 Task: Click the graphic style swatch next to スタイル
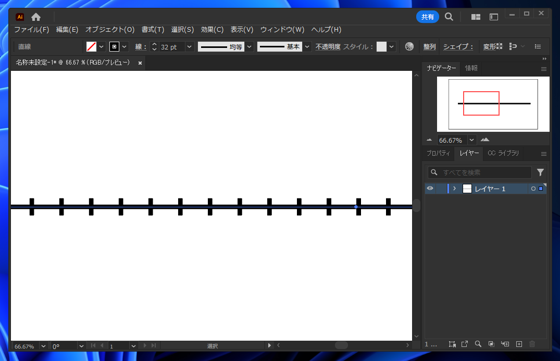(381, 47)
